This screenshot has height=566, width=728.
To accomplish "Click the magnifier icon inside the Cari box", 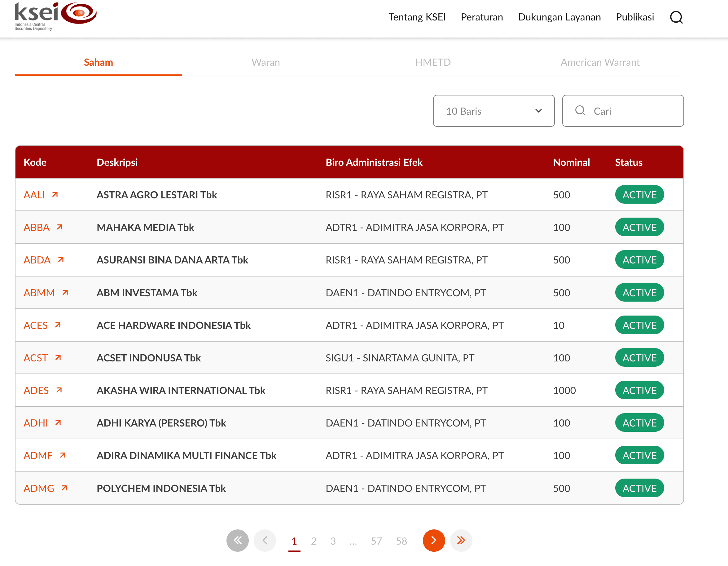I will click(581, 111).
